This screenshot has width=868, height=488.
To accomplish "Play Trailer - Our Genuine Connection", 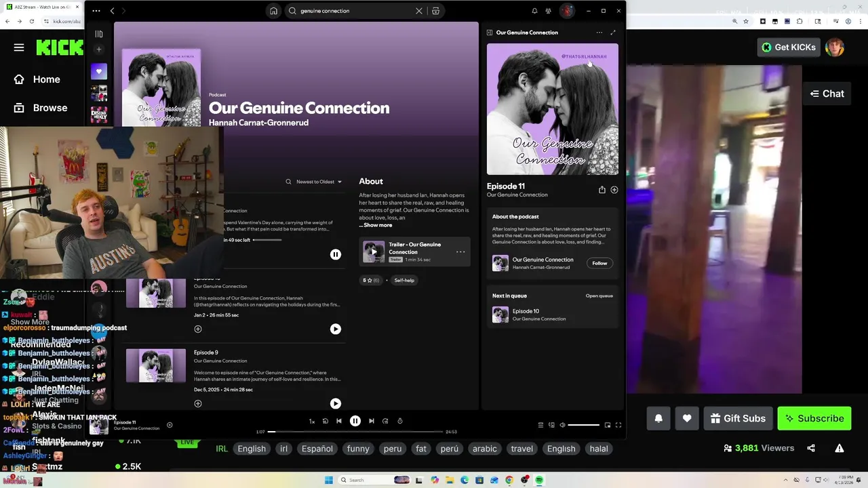I will tap(374, 251).
